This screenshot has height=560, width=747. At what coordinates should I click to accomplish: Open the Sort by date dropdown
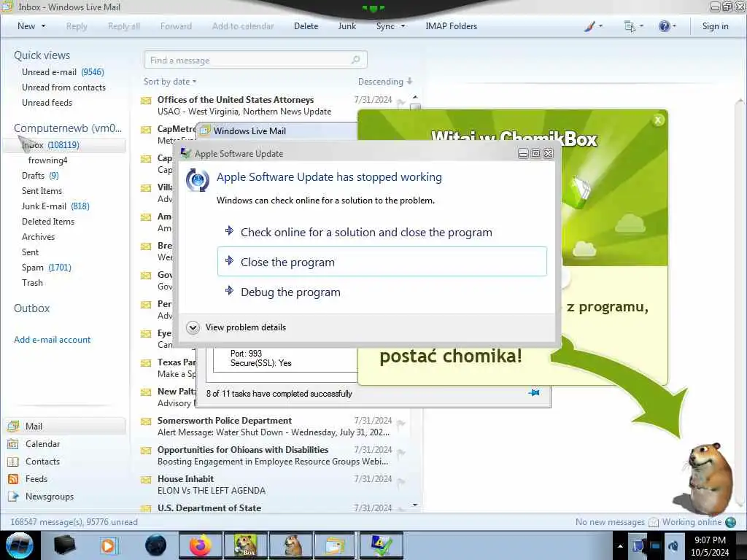[x=170, y=82]
